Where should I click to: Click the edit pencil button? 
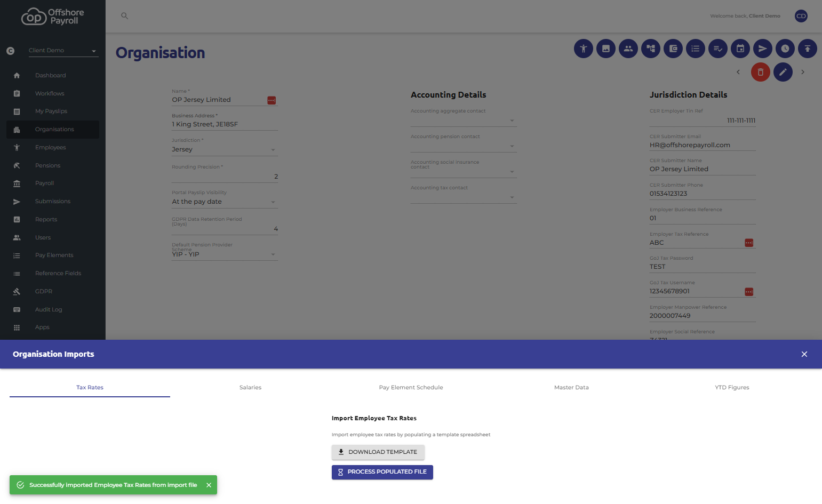[783, 72]
